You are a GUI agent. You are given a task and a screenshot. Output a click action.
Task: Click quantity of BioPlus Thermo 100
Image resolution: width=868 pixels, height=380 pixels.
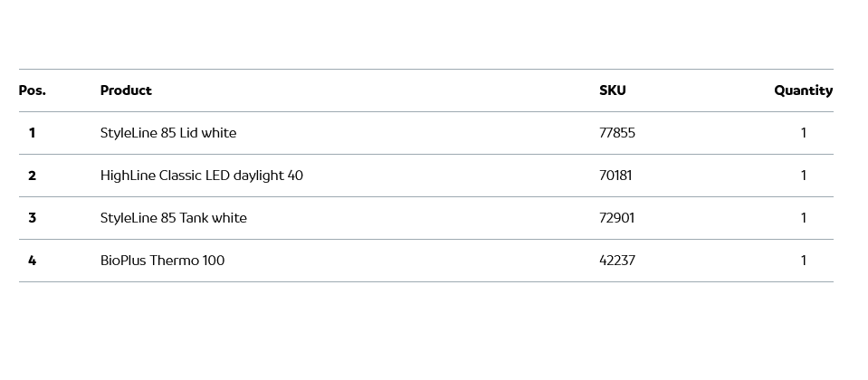tap(803, 261)
